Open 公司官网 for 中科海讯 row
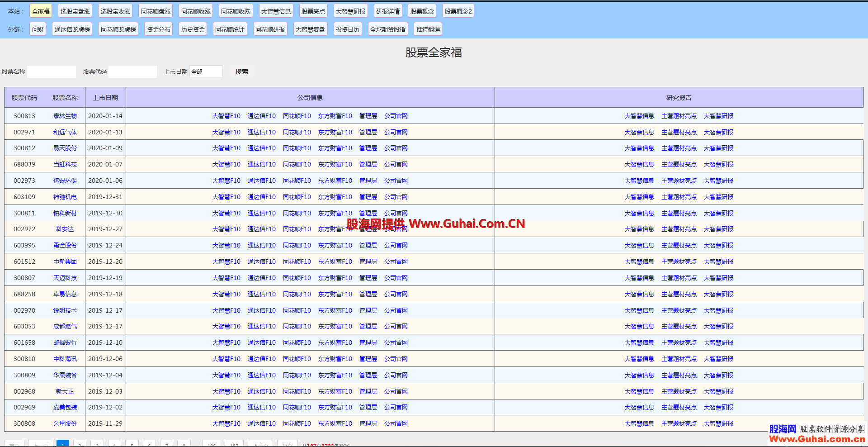868x447 pixels. (x=396, y=359)
